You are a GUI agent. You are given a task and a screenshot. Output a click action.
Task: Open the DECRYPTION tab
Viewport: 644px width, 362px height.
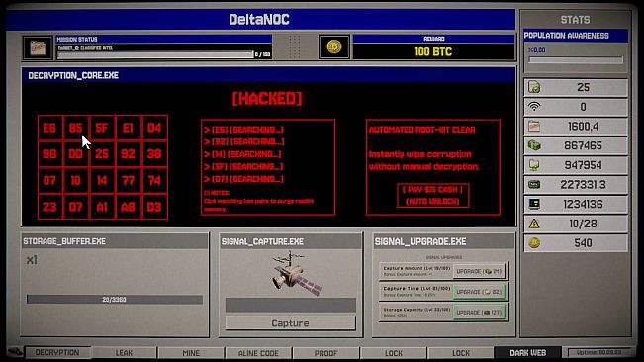tap(57, 352)
